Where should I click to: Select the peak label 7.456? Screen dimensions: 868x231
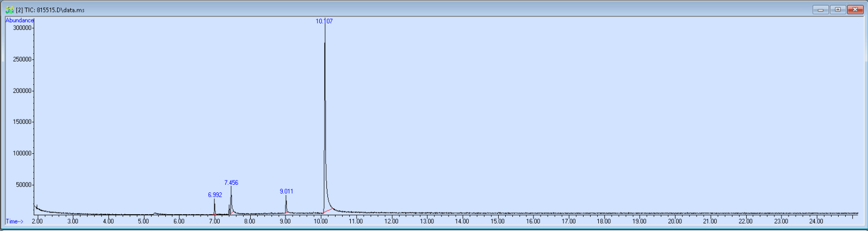tap(231, 183)
